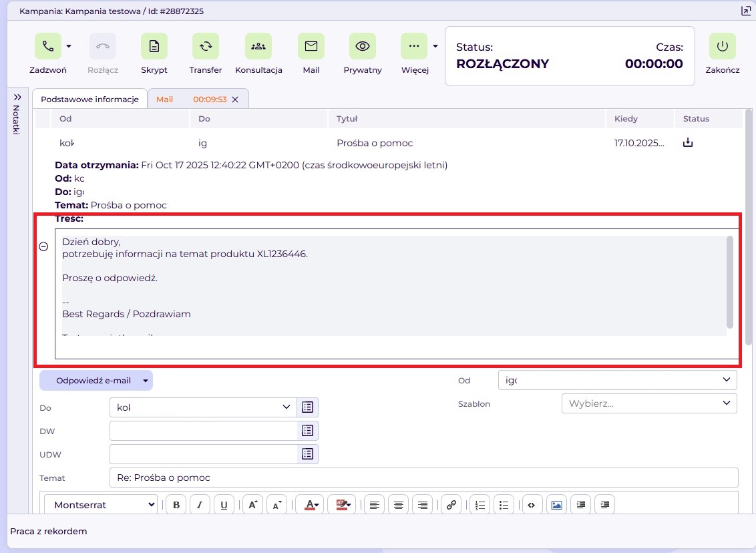Toggle bold formatting in editor
This screenshot has height=553, width=756.
tap(176, 505)
